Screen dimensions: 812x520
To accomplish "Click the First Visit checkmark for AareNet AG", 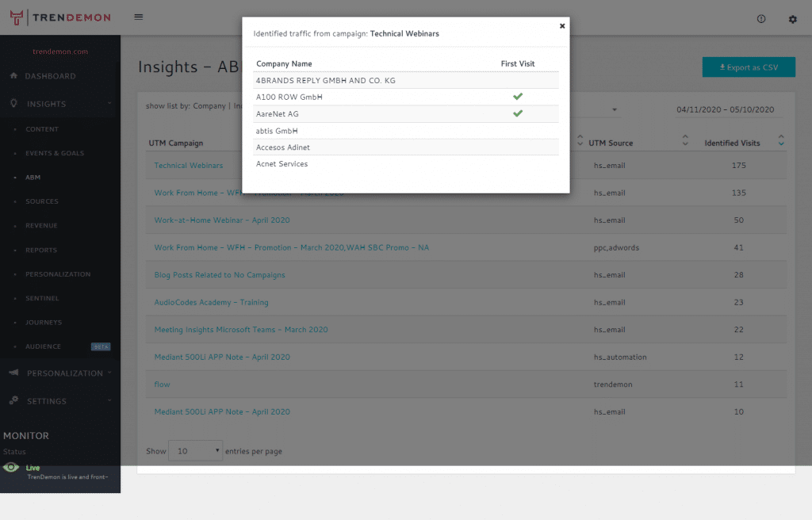I will (517, 113).
